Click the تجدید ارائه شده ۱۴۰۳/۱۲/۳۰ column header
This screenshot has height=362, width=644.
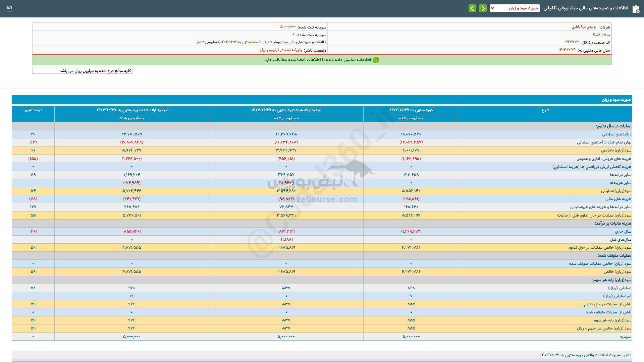131,110
